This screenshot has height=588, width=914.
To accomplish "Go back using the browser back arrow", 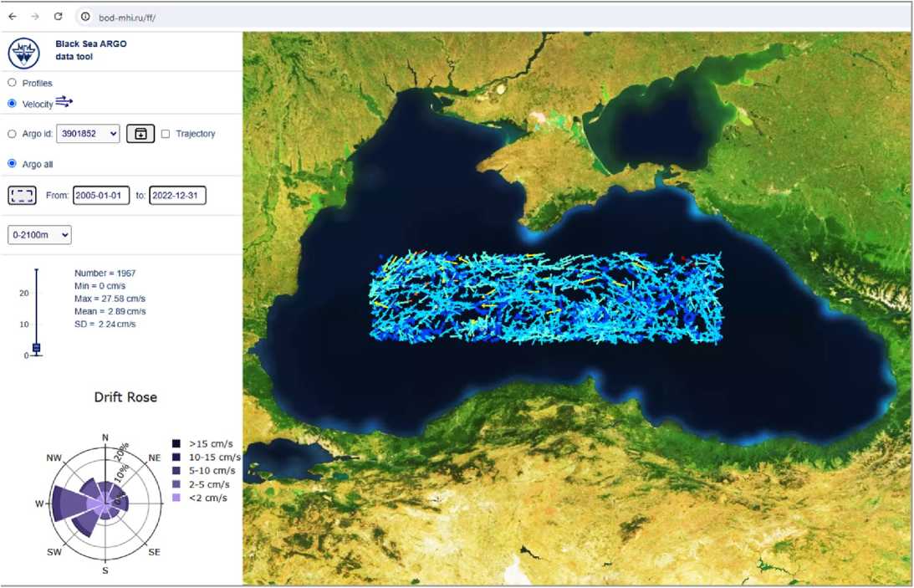I will tap(12, 17).
